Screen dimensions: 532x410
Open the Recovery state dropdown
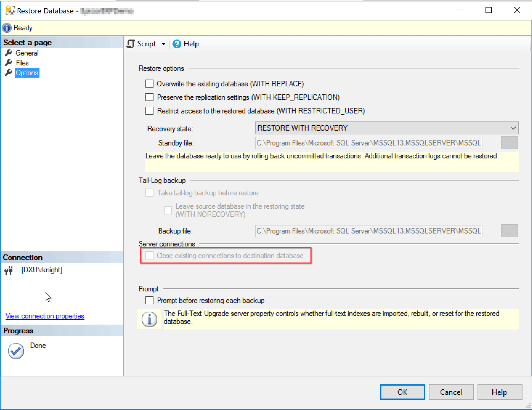pos(513,128)
